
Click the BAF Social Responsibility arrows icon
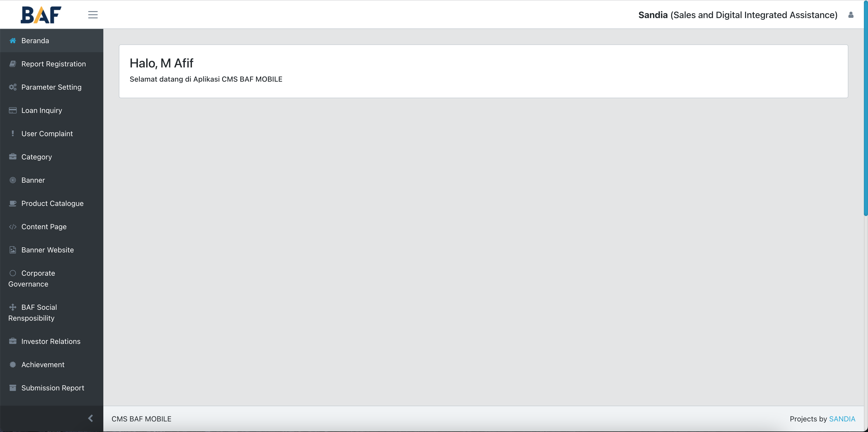tap(13, 307)
